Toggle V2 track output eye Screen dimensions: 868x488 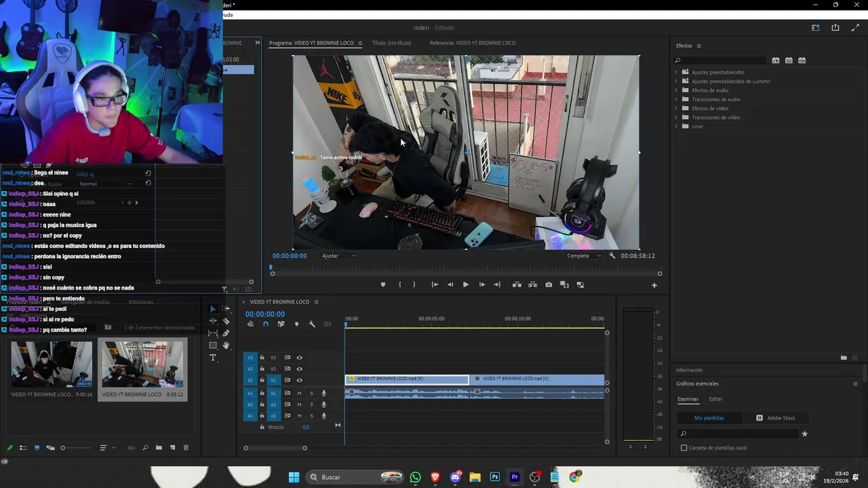299,369
